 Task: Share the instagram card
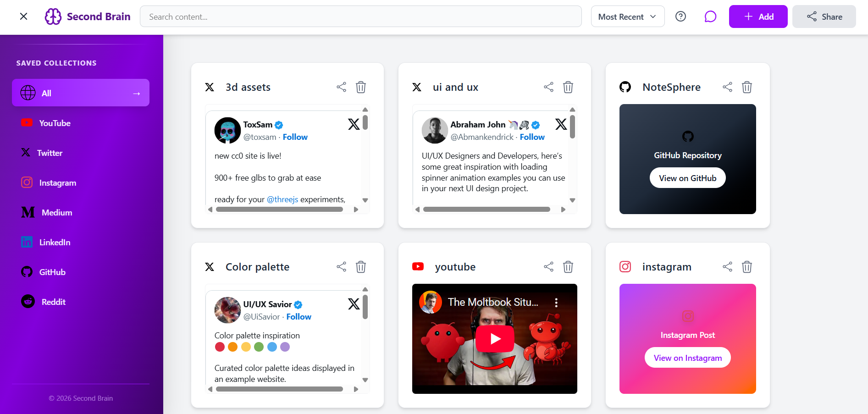pos(727,267)
